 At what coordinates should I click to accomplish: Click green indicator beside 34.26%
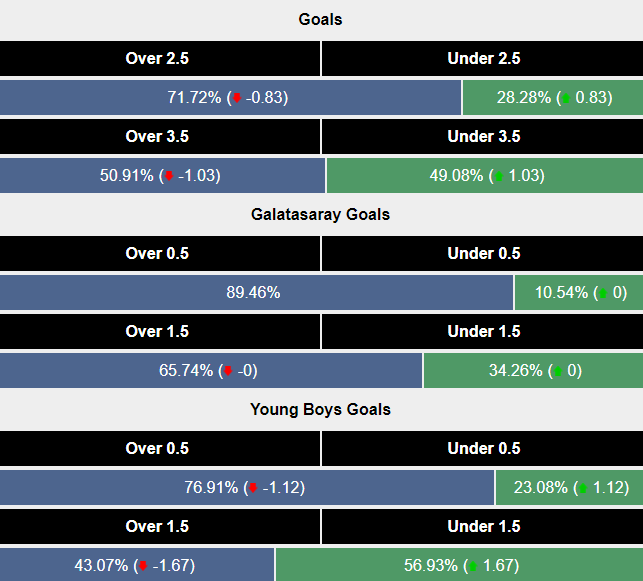point(559,371)
